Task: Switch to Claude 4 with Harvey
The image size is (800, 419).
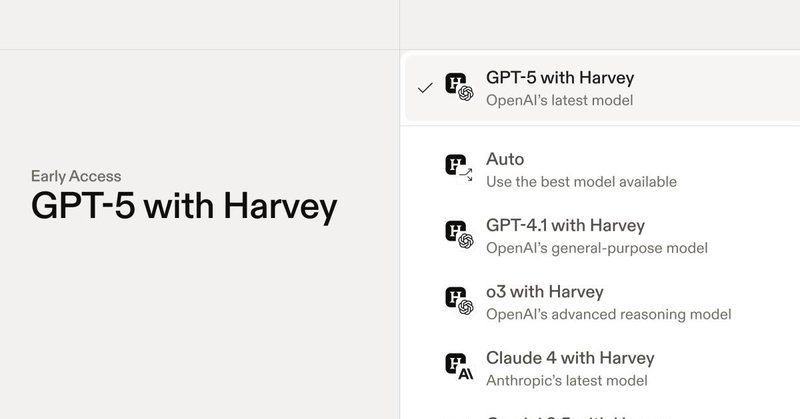Action: (x=570, y=357)
